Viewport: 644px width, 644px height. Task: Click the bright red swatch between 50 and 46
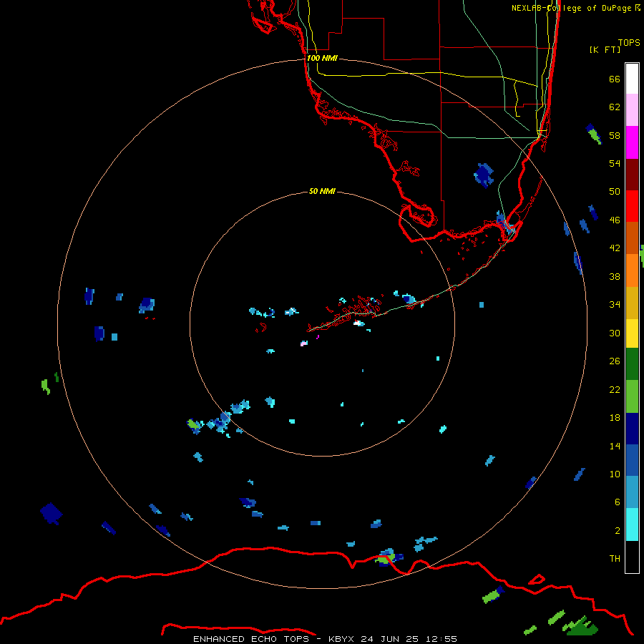tap(632, 206)
